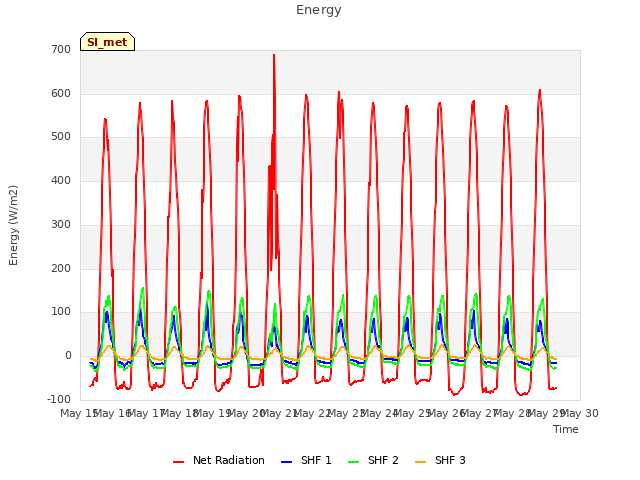Screen dimensions: 640x480
Task: Click the SI_met label badge
Action: click(107, 42)
